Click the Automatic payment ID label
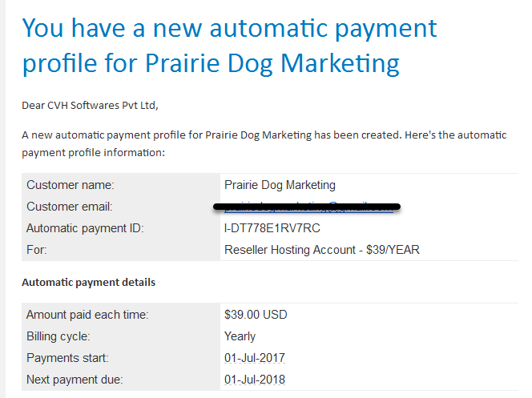This screenshot has height=398, width=532. coord(85,228)
